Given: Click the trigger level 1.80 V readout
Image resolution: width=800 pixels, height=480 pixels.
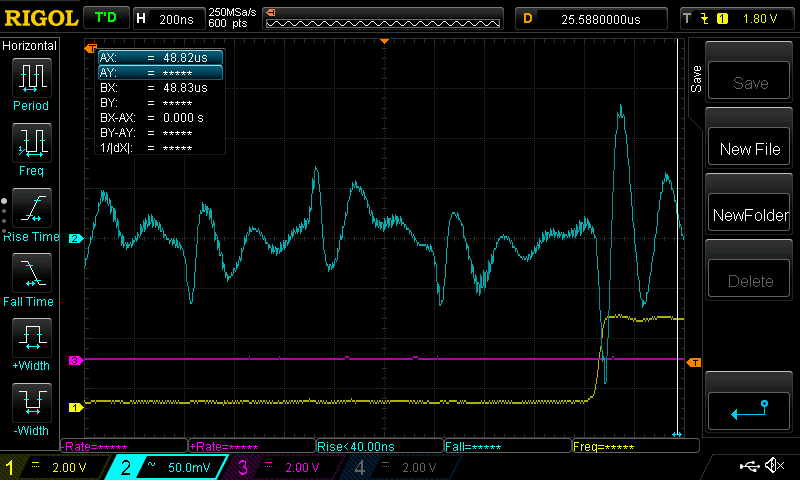Looking at the screenshot, I should [x=760, y=19].
